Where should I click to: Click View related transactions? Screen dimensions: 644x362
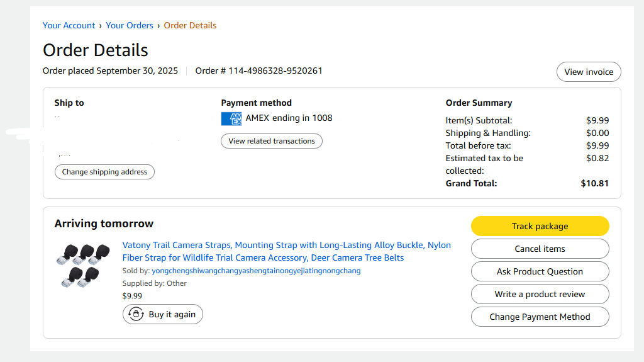click(272, 141)
